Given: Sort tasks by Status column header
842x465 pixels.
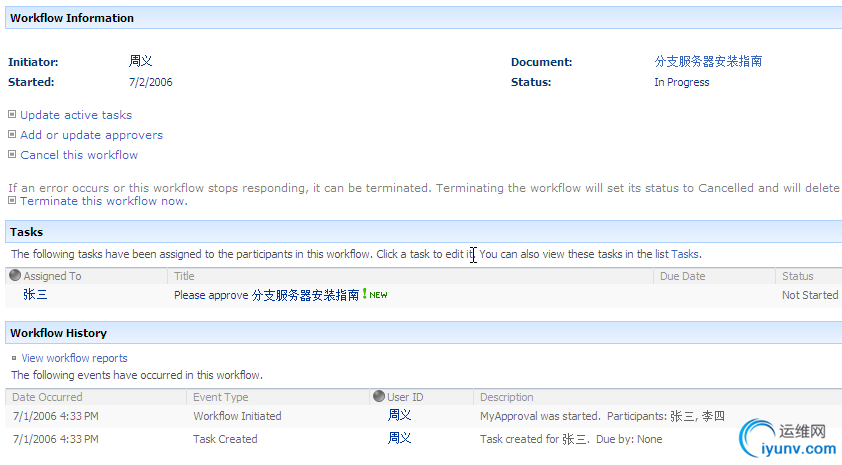Looking at the screenshot, I should (797, 276).
